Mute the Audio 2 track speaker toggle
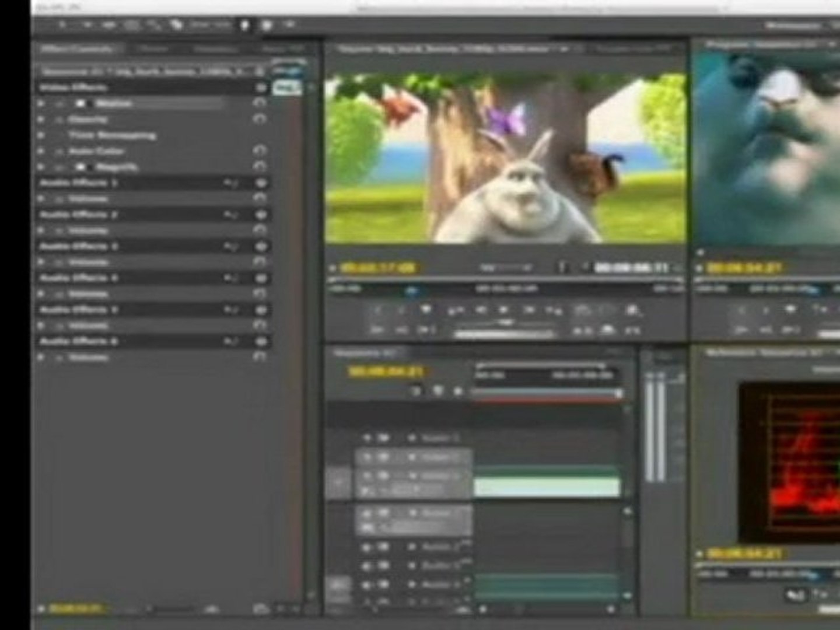Screen dimensions: 840x630 click(x=367, y=566)
